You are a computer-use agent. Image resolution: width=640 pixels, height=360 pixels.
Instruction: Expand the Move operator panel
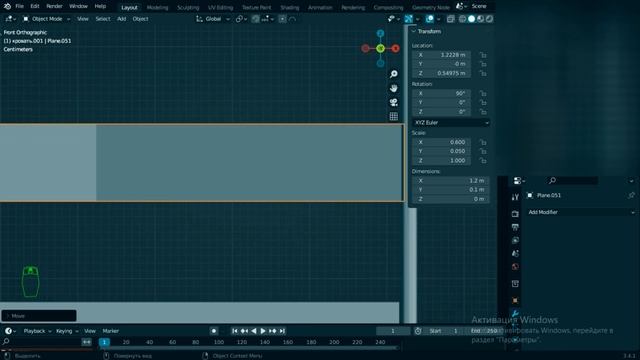tap(39, 316)
